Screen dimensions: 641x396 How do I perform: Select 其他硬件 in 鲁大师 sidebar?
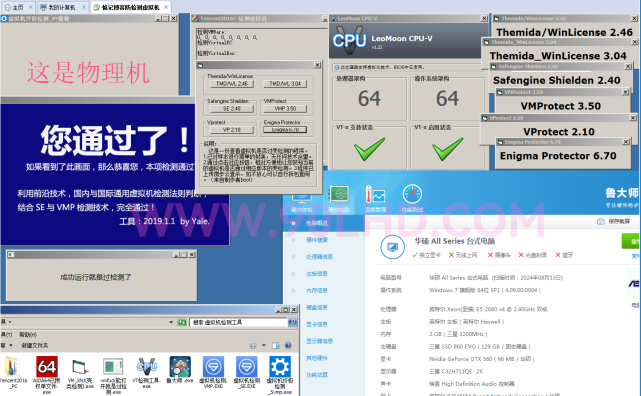pyautogui.click(x=317, y=358)
